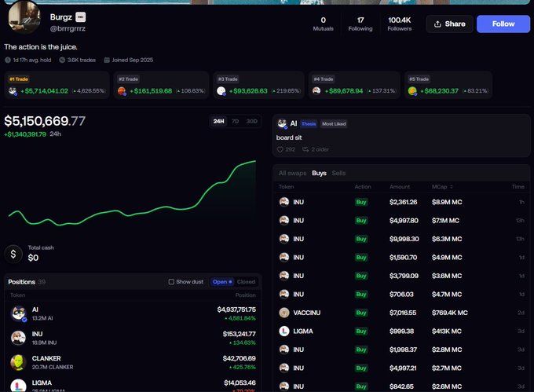This screenshot has height=392, width=534.
Task: Switch to the Sells tab
Action: tap(338, 173)
